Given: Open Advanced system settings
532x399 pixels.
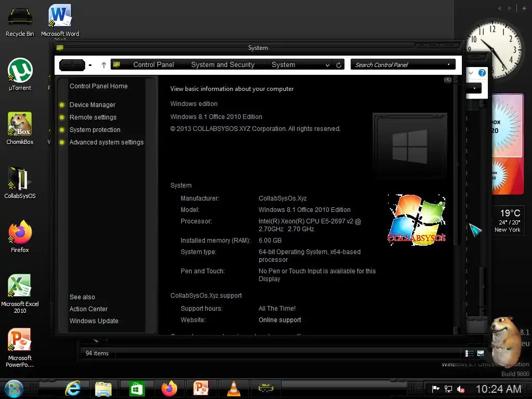Looking at the screenshot, I should pos(106,142).
